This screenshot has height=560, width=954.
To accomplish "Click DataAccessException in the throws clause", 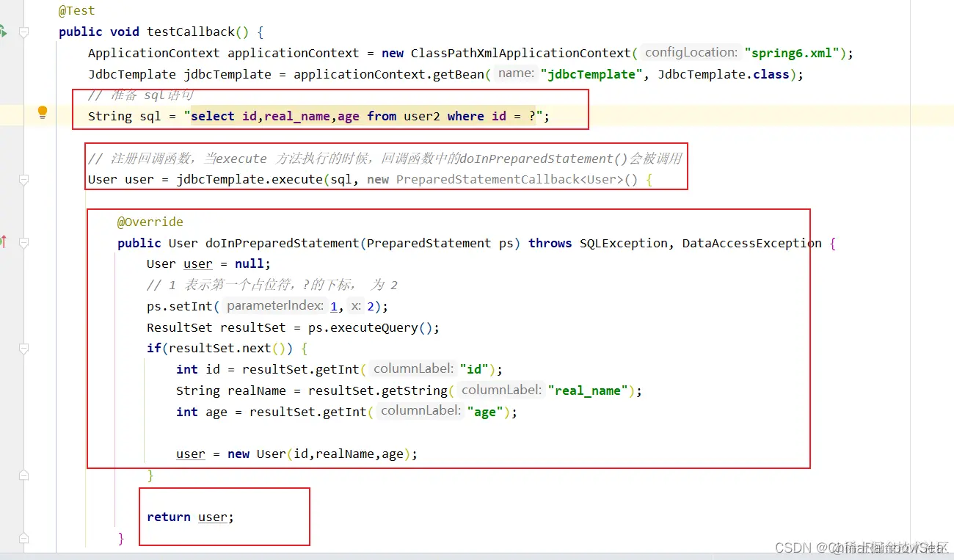I will [752, 243].
